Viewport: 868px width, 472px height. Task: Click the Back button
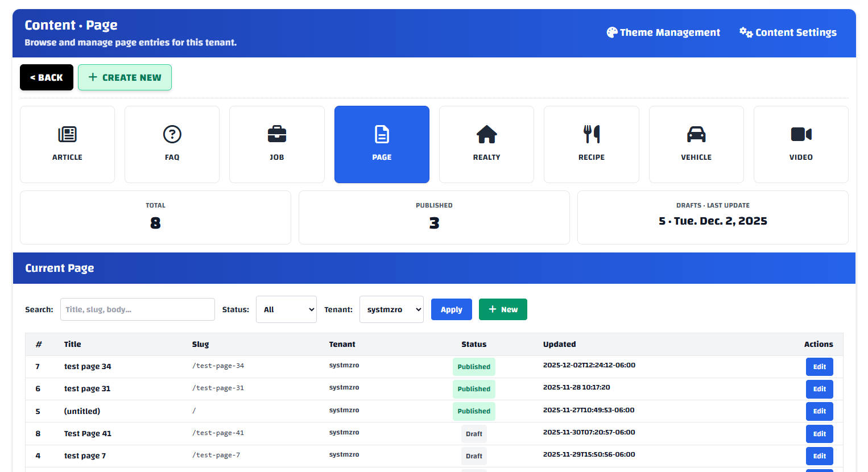point(47,77)
